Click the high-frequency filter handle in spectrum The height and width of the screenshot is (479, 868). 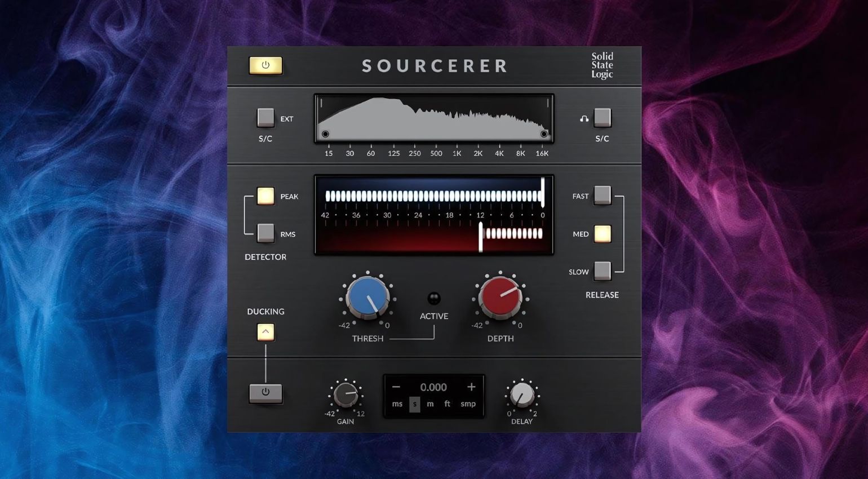coord(544,134)
